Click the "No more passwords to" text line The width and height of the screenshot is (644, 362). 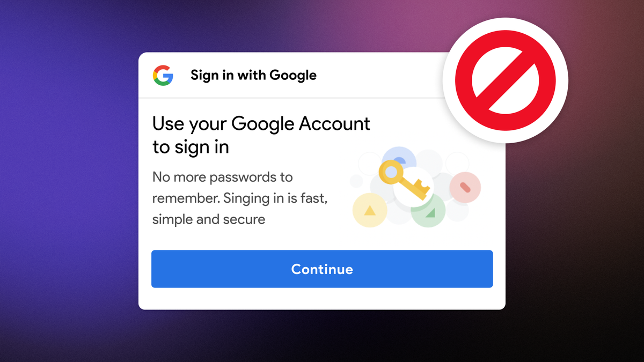pos(223,178)
